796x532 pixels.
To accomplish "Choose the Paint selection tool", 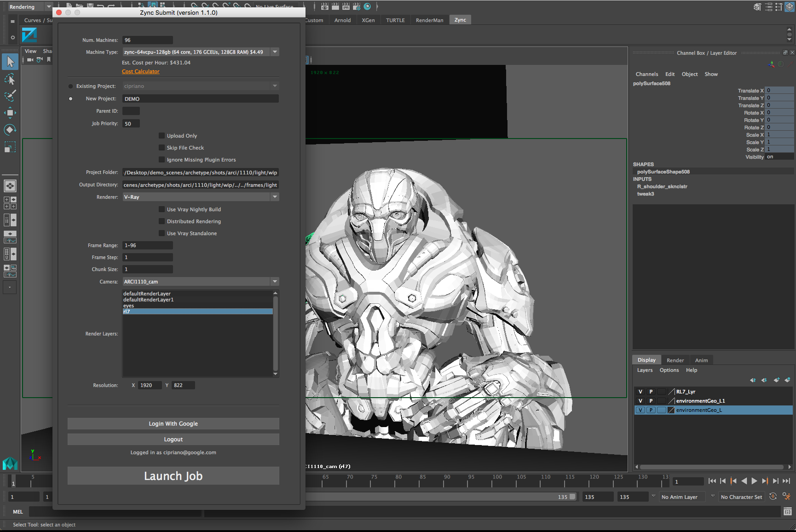I will tap(10, 96).
